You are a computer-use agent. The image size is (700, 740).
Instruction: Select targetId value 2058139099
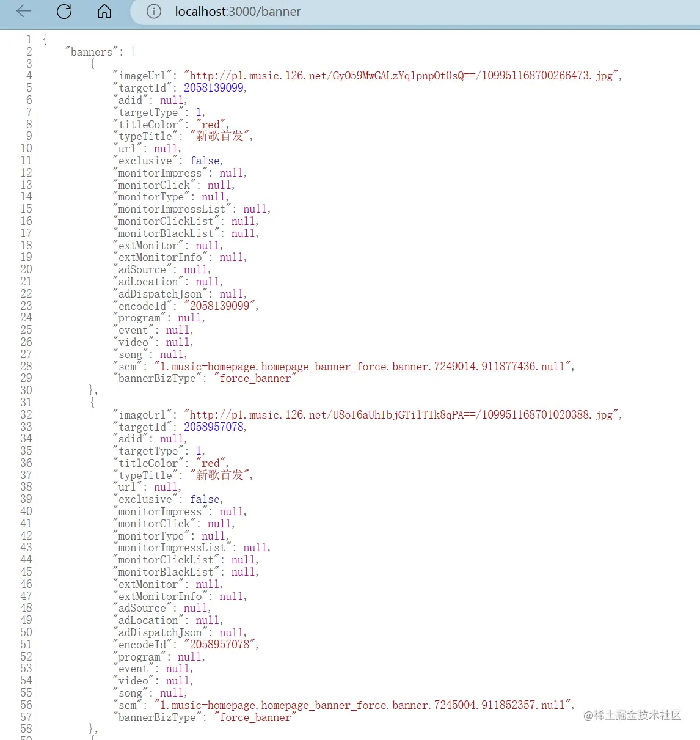tap(214, 88)
